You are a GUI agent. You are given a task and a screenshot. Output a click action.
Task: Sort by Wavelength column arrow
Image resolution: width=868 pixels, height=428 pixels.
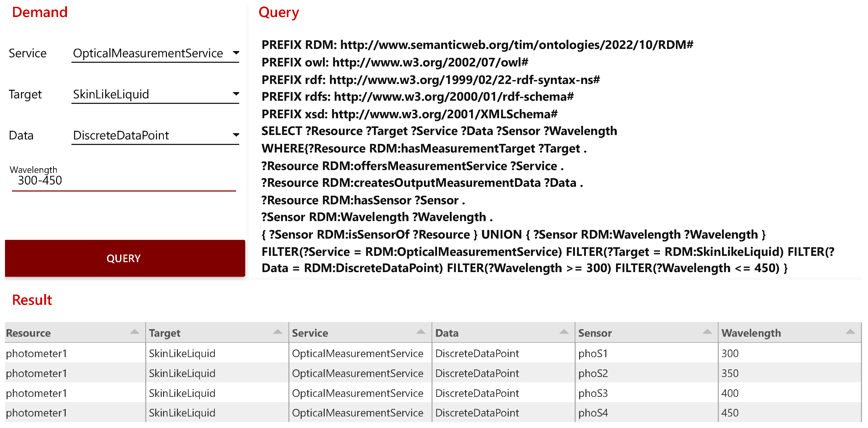[850, 332]
